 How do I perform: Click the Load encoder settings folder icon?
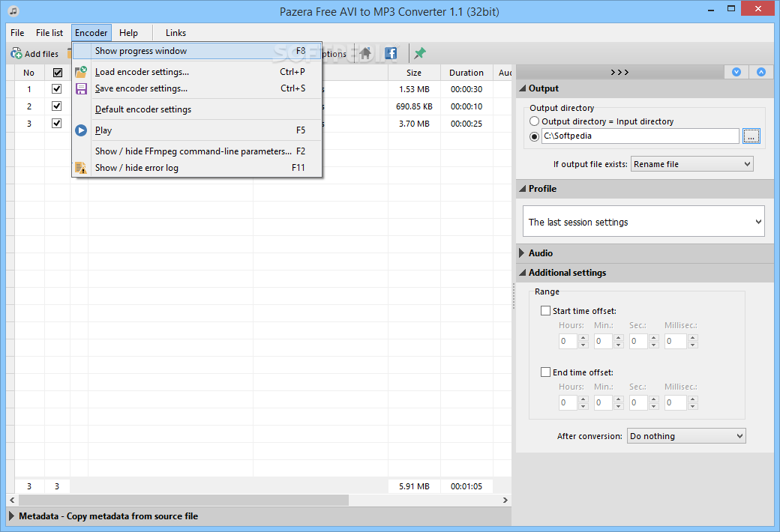tap(80, 72)
